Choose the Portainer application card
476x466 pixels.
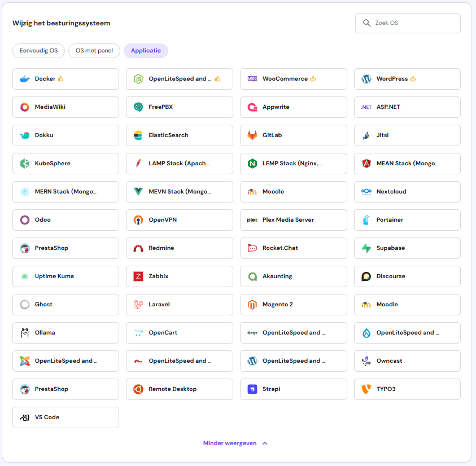[x=407, y=220]
